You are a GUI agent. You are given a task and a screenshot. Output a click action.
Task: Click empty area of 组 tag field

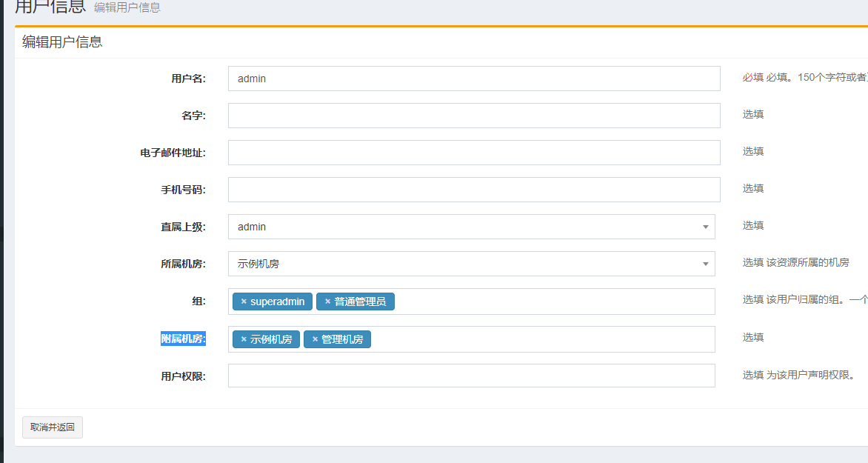coord(553,302)
